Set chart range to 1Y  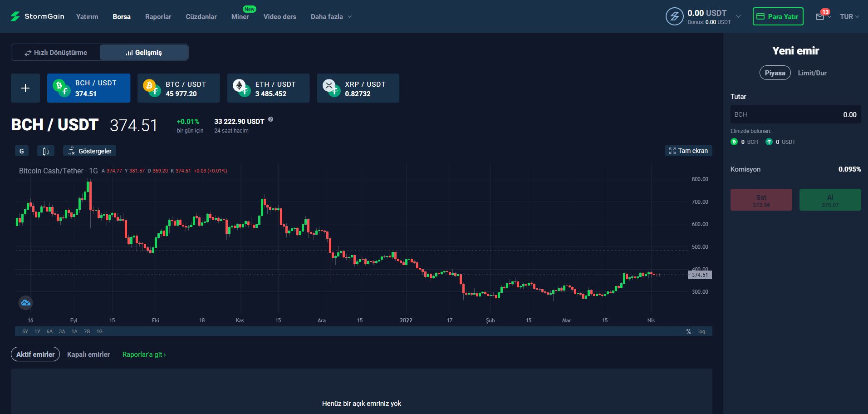(37, 331)
